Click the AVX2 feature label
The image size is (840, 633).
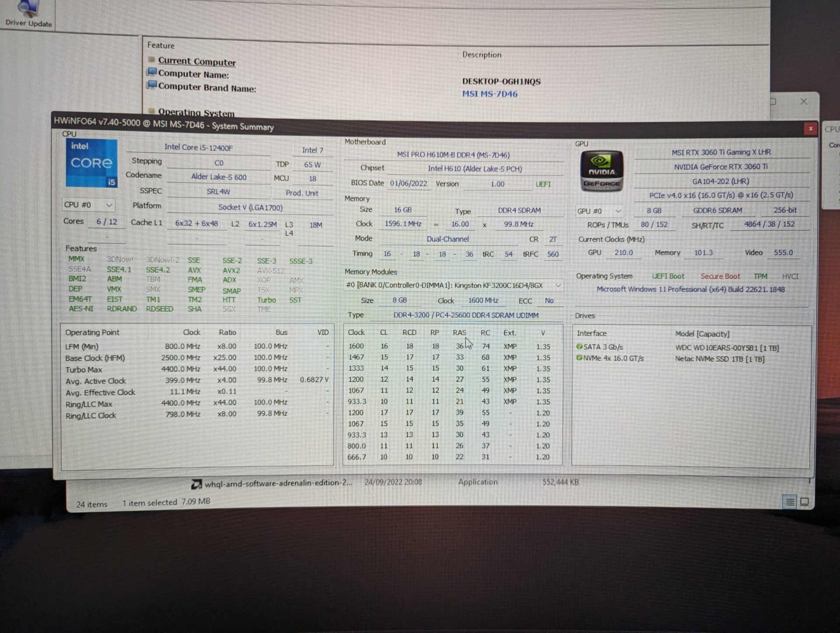click(231, 271)
